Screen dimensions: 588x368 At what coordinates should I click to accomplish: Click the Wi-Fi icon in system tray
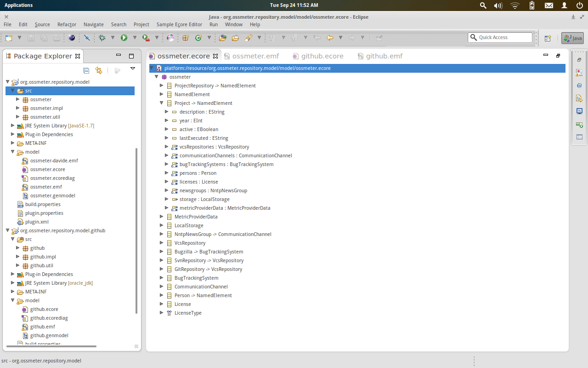515,5
